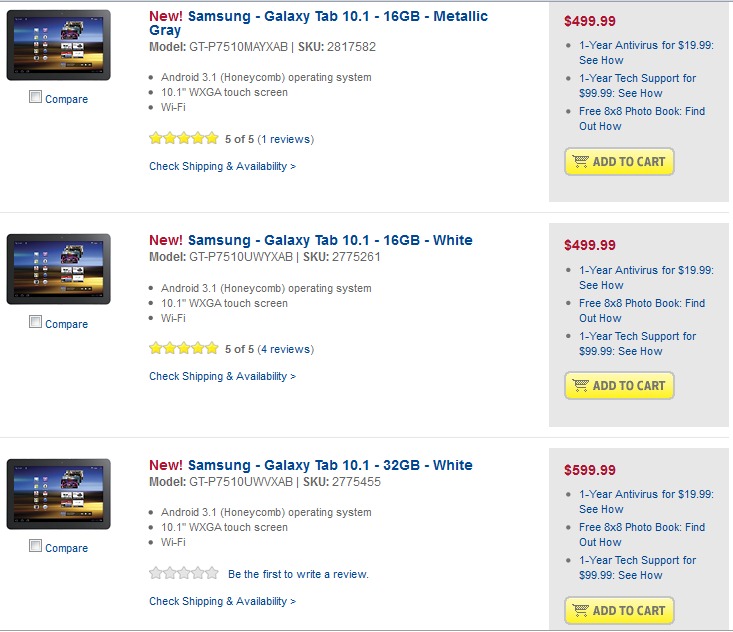Click empty star rating of 32GB tablet
The height and width of the screenshot is (632, 733).
tap(183, 574)
